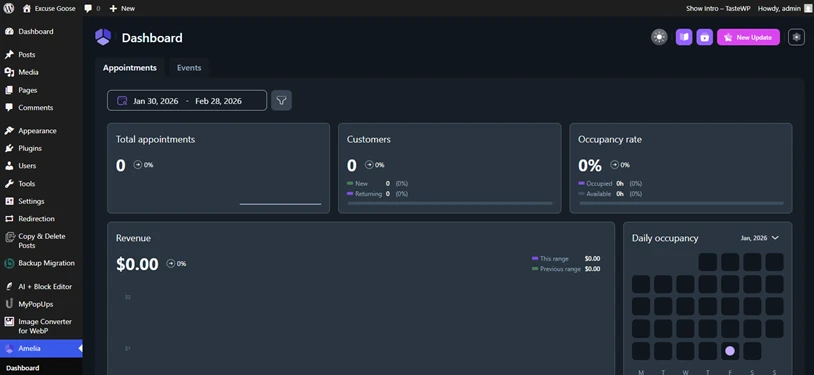The width and height of the screenshot is (814, 375).
Task: Open the Media library menu
Action: [41, 72]
